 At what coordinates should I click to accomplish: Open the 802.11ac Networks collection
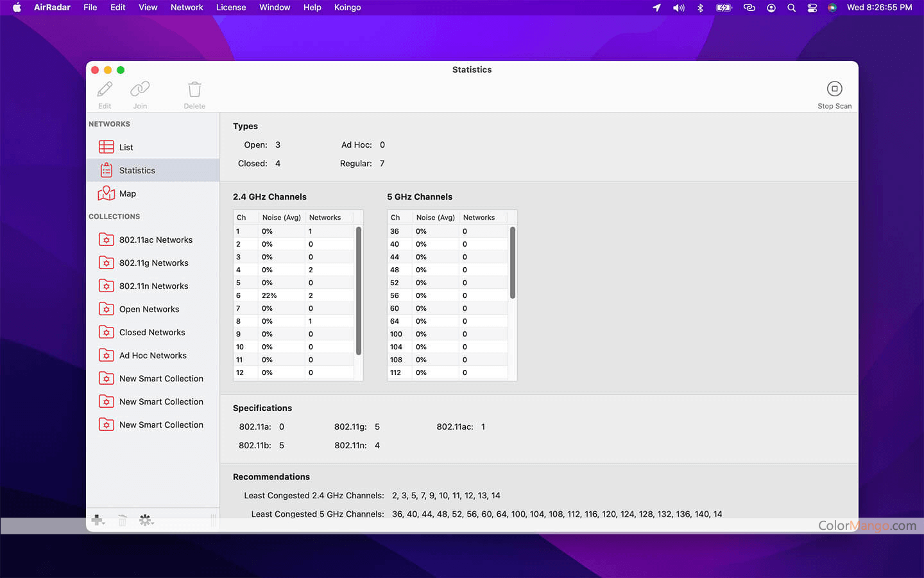point(155,240)
